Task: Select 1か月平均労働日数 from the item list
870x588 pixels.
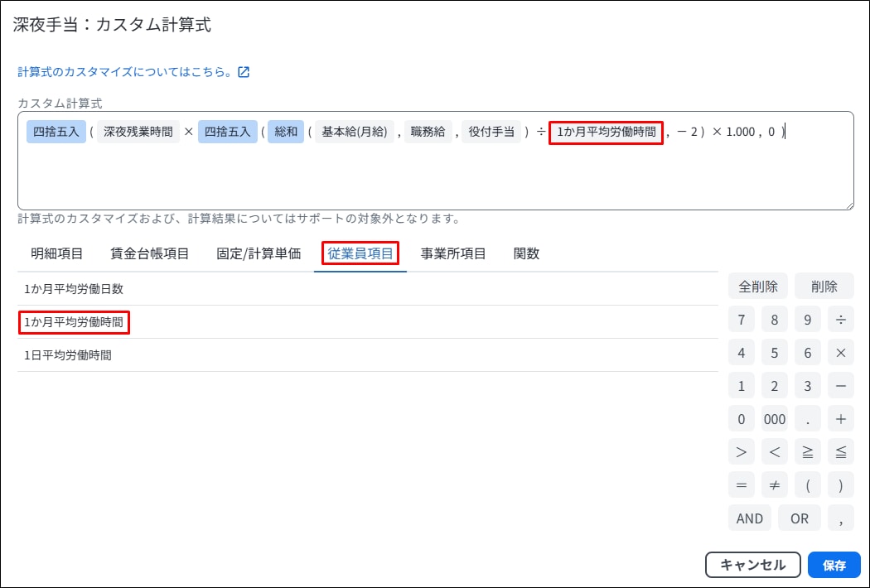Action: pos(74,289)
